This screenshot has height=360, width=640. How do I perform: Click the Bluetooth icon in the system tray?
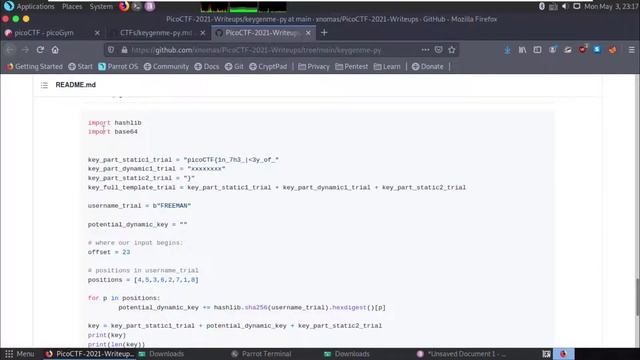coord(542,7)
